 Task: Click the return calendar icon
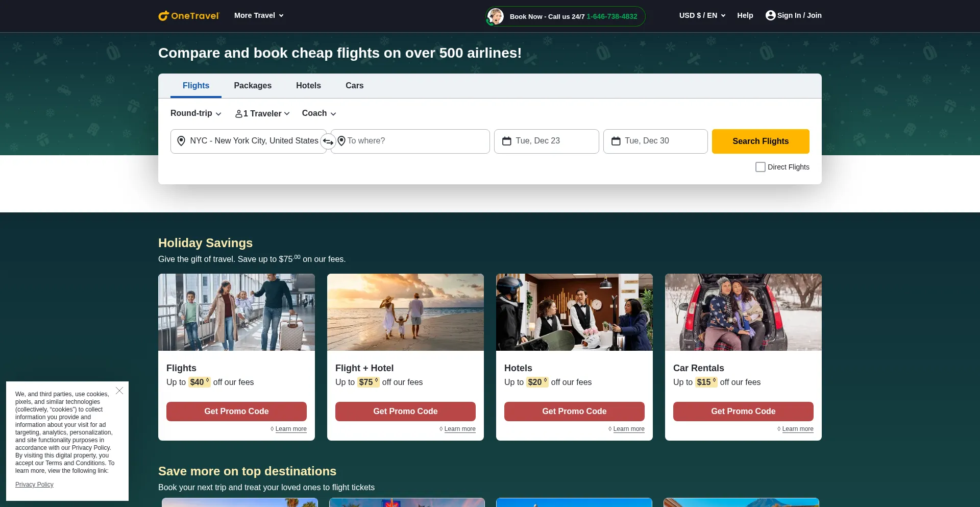tap(616, 141)
